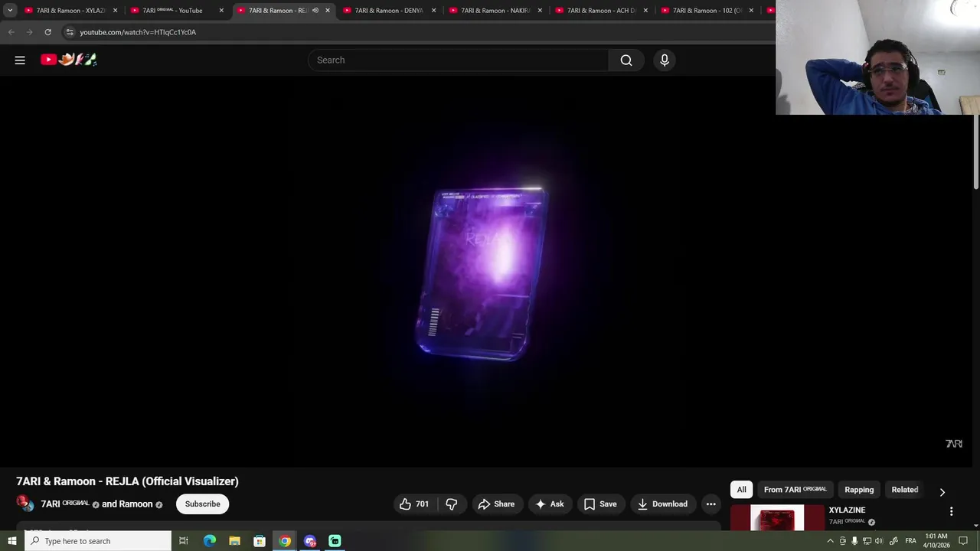This screenshot has width=980, height=551.
Task: Open the tray microphone icon
Action: pos(854,541)
